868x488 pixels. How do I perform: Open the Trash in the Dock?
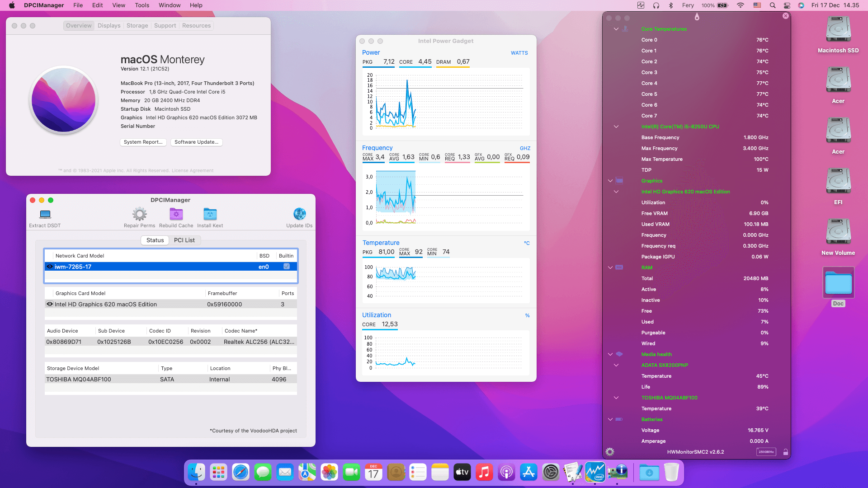(671, 473)
